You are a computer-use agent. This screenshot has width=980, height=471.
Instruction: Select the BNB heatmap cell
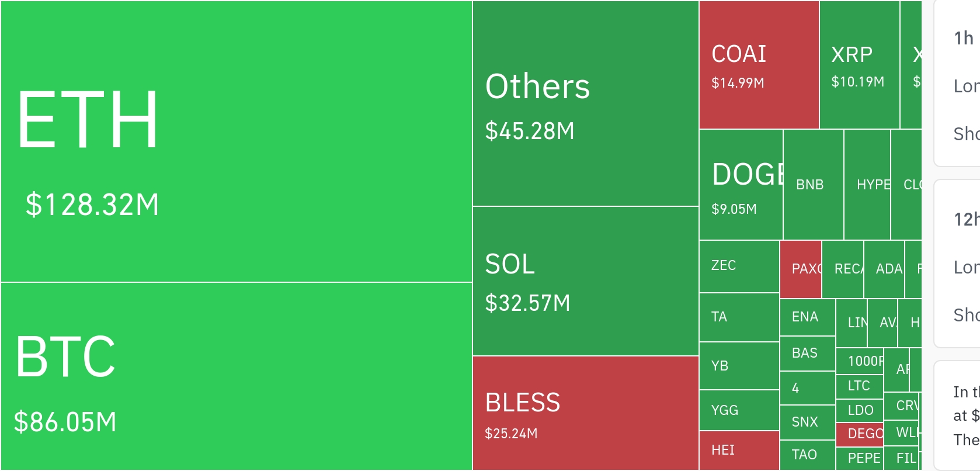813,185
